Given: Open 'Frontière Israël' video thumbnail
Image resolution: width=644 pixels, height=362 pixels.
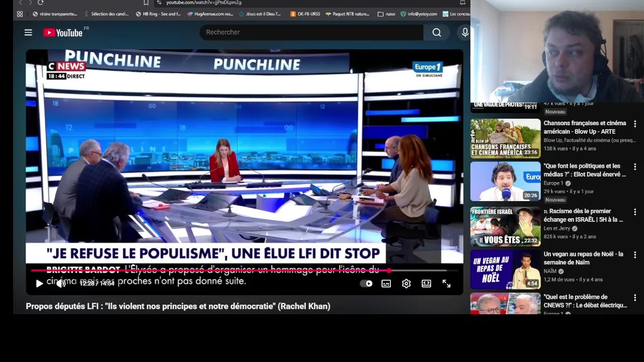Looking at the screenshot, I should 505,226.
